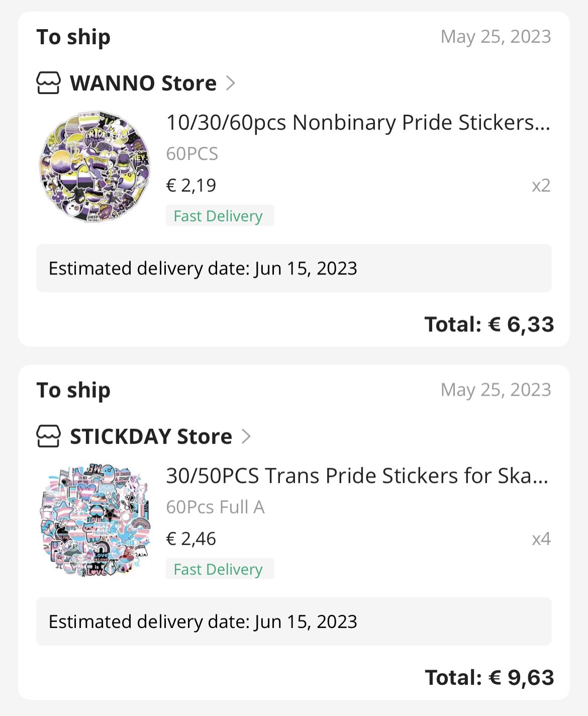Select the Nonbinary Pride Stickers title
The image size is (588, 716).
[358, 123]
